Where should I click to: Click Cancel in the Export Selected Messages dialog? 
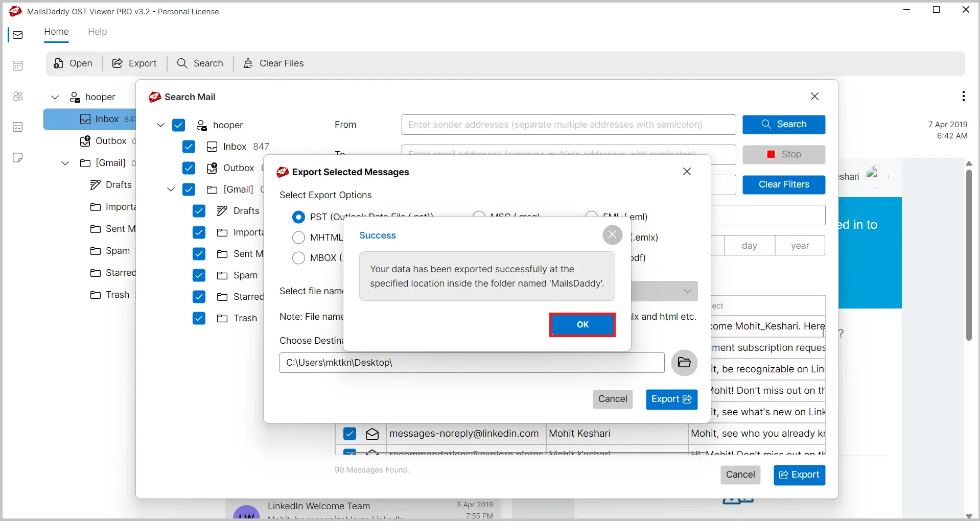point(613,399)
